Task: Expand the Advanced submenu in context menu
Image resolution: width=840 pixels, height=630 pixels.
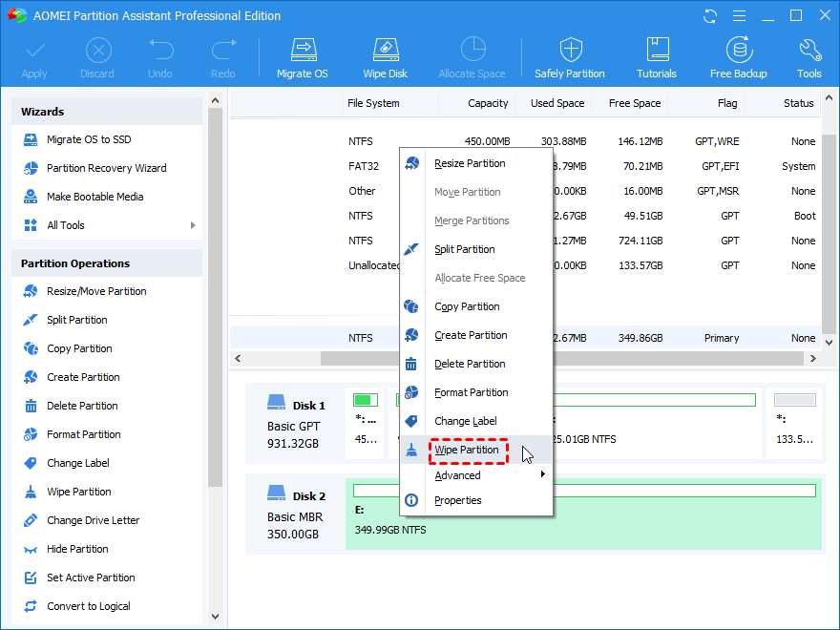Action: click(x=542, y=474)
